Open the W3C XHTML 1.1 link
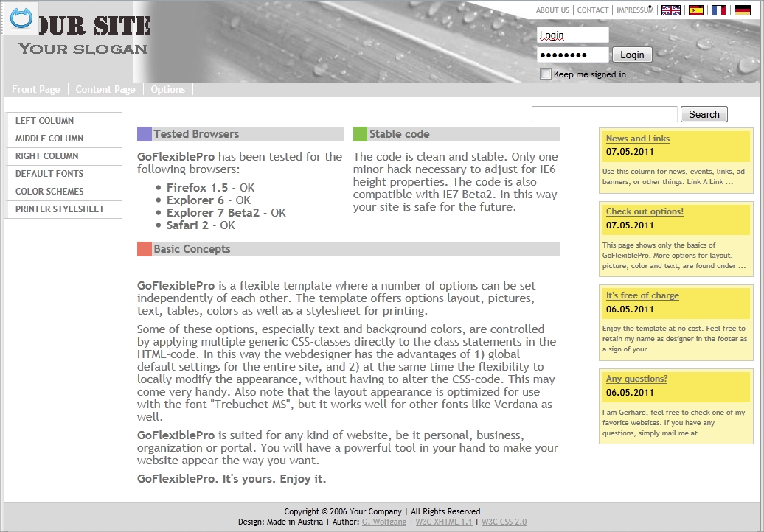The width and height of the screenshot is (764, 532). pyautogui.click(x=444, y=522)
